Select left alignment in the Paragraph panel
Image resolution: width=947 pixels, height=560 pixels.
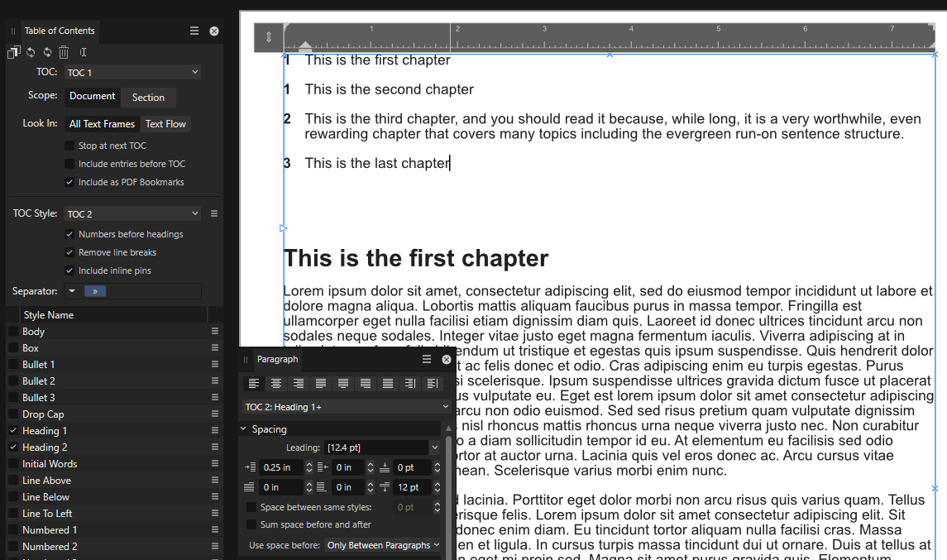(x=254, y=383)
